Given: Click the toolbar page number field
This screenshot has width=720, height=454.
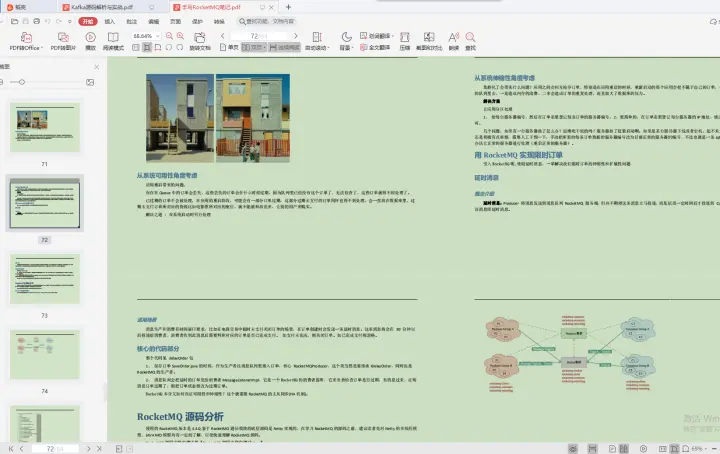Looking at the screenshot, I should click(x=259, y=36).
